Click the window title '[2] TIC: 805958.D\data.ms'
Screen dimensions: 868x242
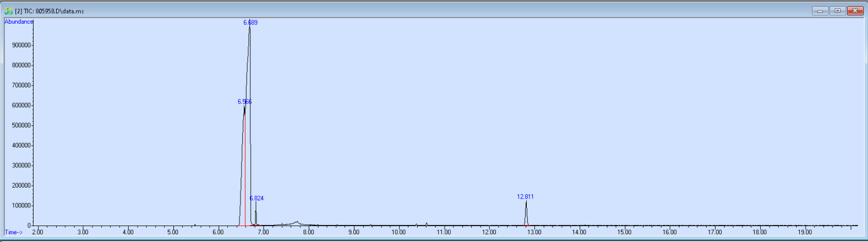50,11
